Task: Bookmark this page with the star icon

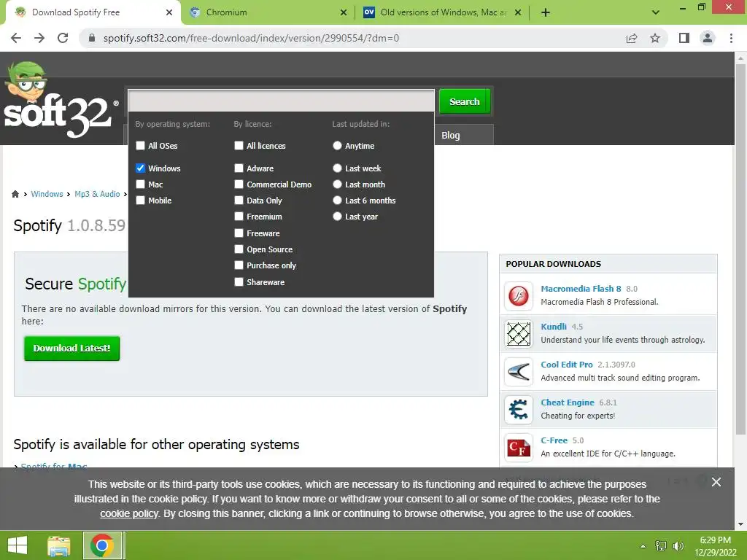Action: (655, 38)
